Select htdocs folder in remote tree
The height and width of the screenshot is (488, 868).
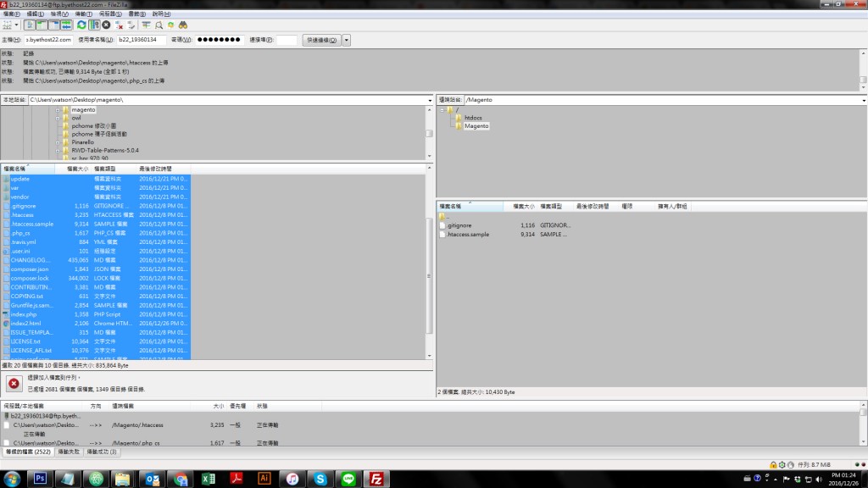coord(473,118)
